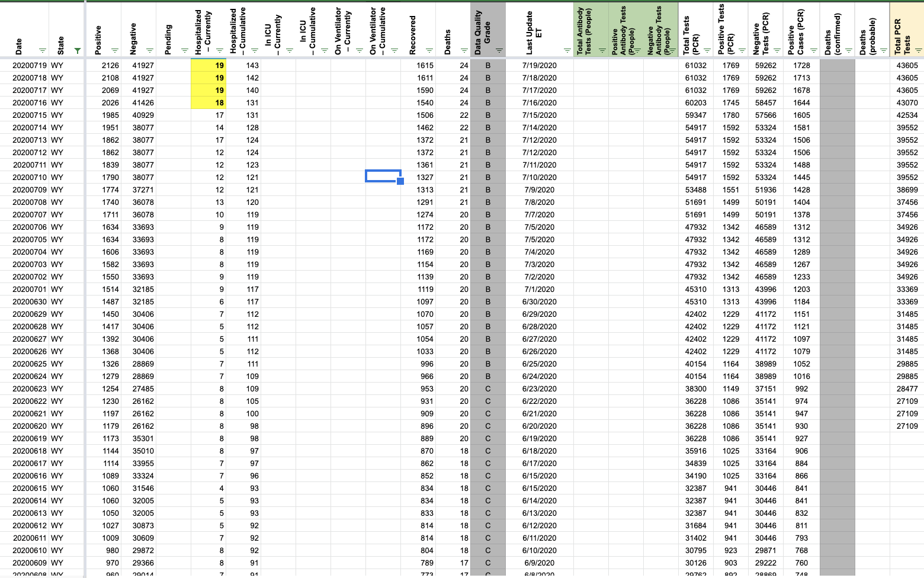Select the Negative Tests (PCR) value 51936
Viewport: 924px width, 578px height.
point(765,190)
